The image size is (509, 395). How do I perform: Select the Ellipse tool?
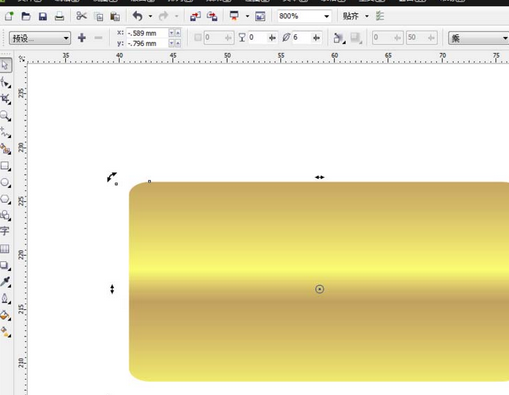[5, 182]
